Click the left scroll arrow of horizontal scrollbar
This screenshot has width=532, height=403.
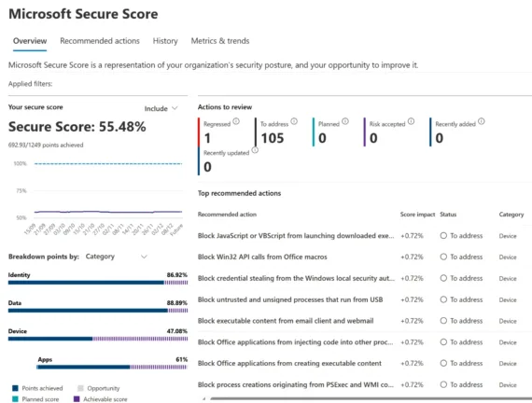(203, 399)
